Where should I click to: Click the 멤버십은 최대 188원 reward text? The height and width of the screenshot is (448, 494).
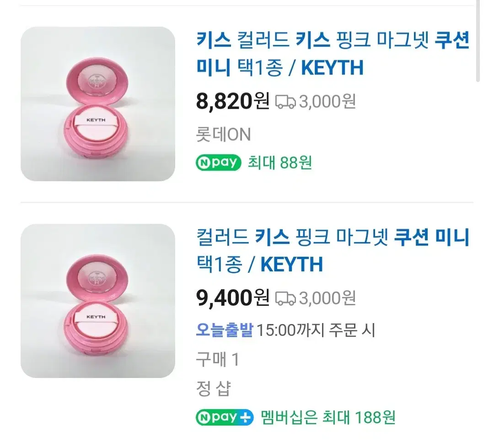pyautogui.click(x=328, y=417)
